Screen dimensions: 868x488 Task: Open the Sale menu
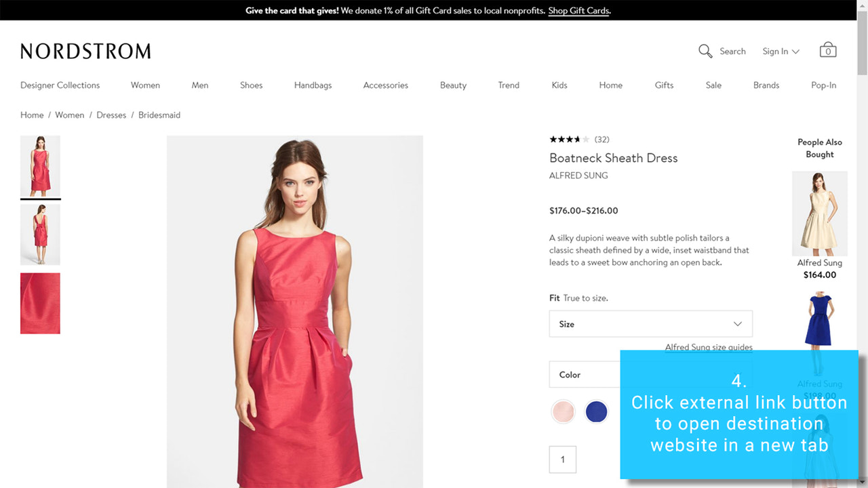coord(713,85)
